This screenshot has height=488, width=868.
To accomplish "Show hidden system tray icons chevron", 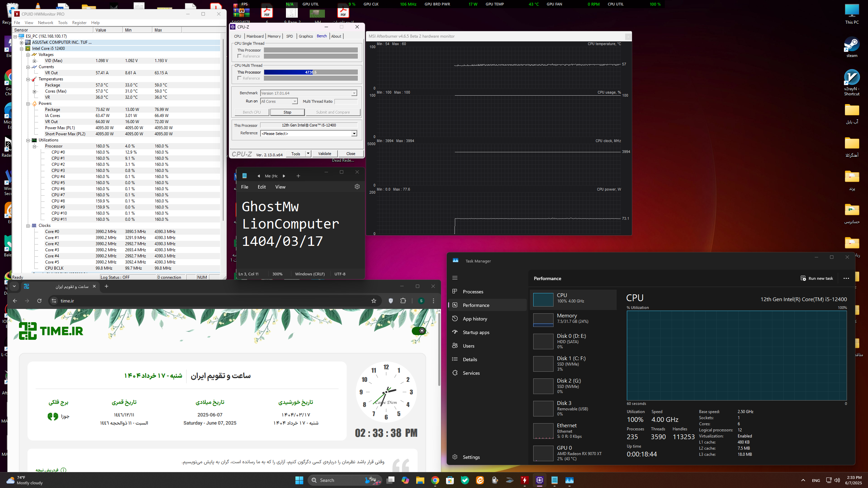I will (x=803, y=480).
